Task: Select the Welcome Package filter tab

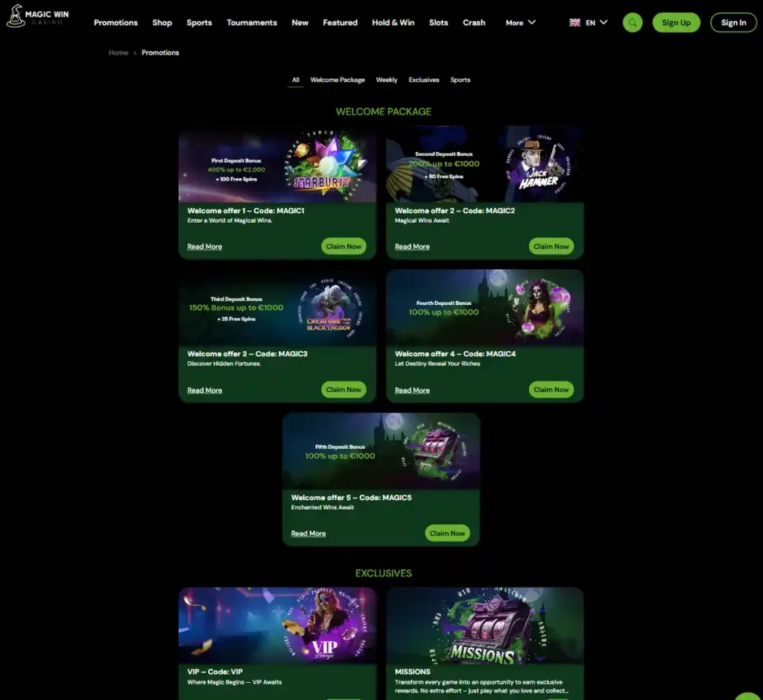Action: coord(338,80)
